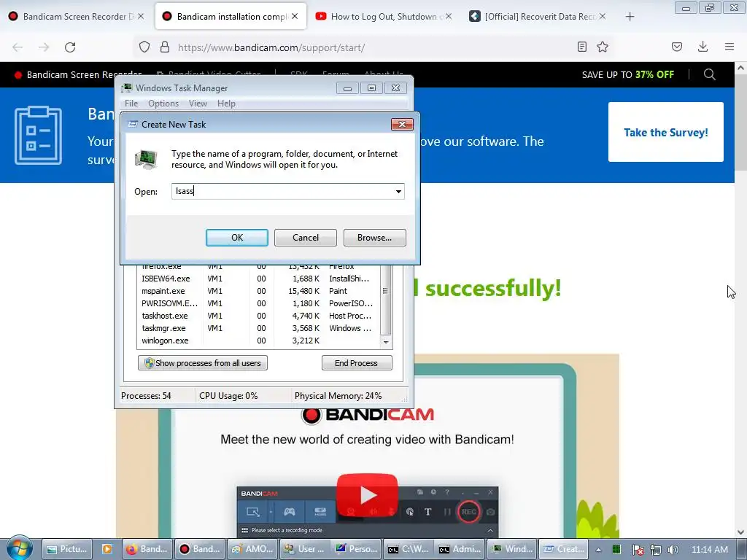Open Task Manager File menu

[131, 104]
